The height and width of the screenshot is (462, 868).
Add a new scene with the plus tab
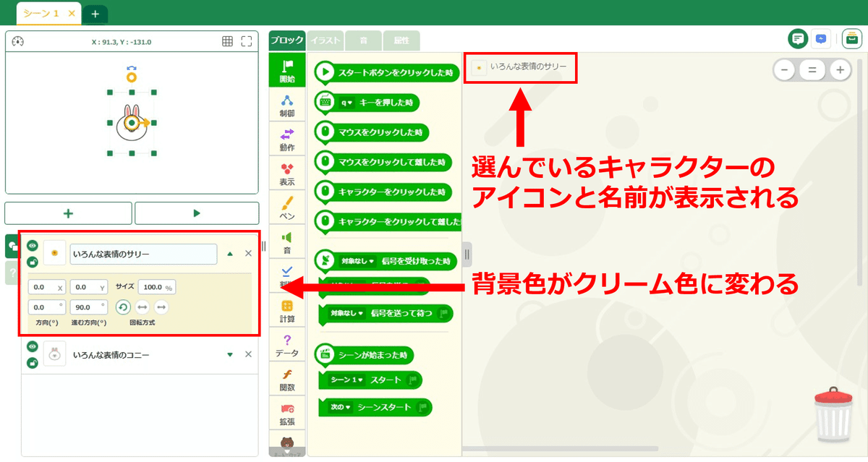[95, 14]
